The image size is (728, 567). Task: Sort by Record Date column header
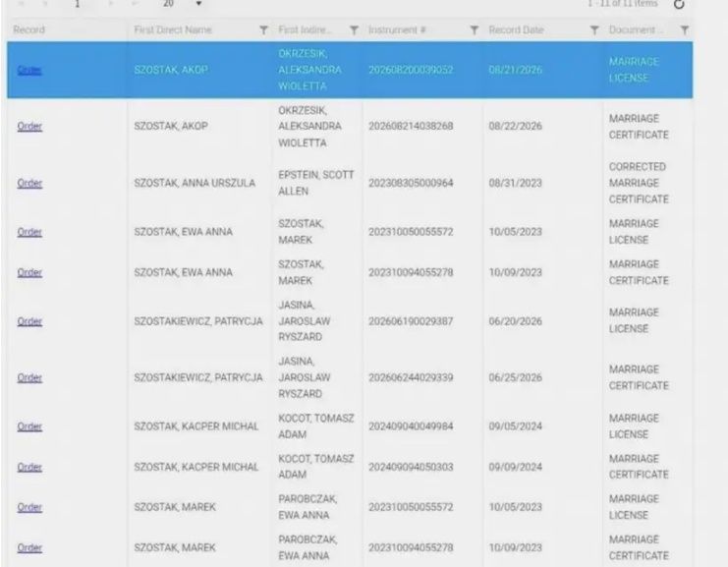point(516,30)
